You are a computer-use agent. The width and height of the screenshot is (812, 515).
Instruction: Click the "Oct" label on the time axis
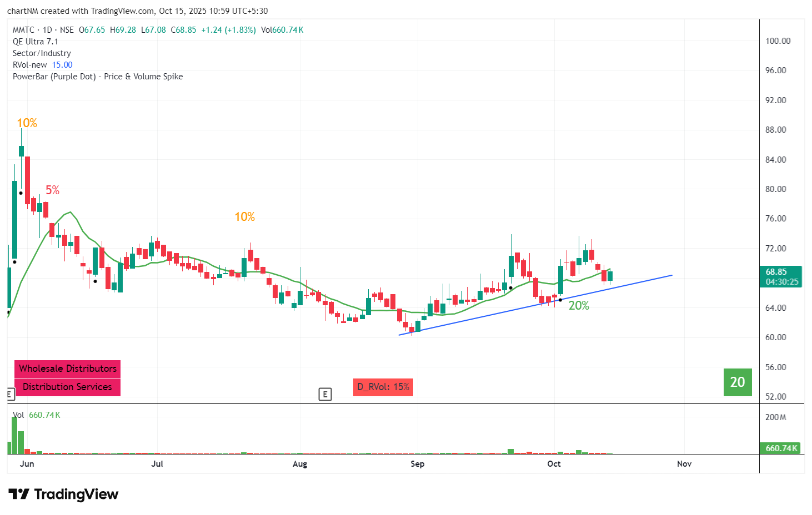coord(554,464)
